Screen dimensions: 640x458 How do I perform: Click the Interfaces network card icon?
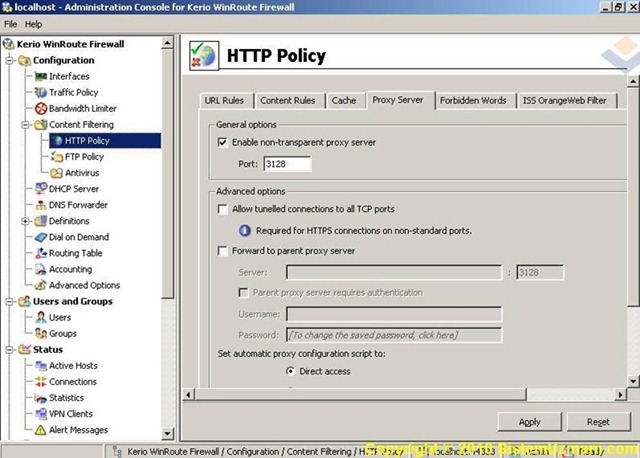(40, 76)
